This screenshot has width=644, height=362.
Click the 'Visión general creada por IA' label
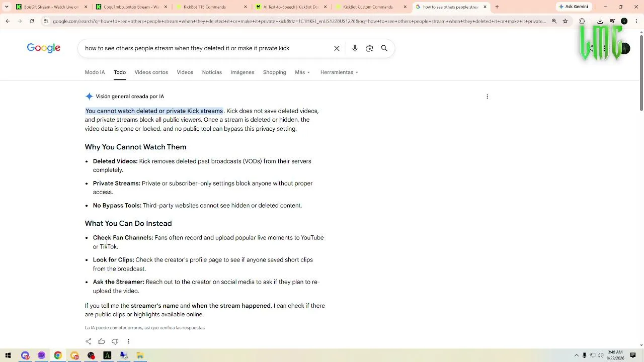[x=130, y=97]
